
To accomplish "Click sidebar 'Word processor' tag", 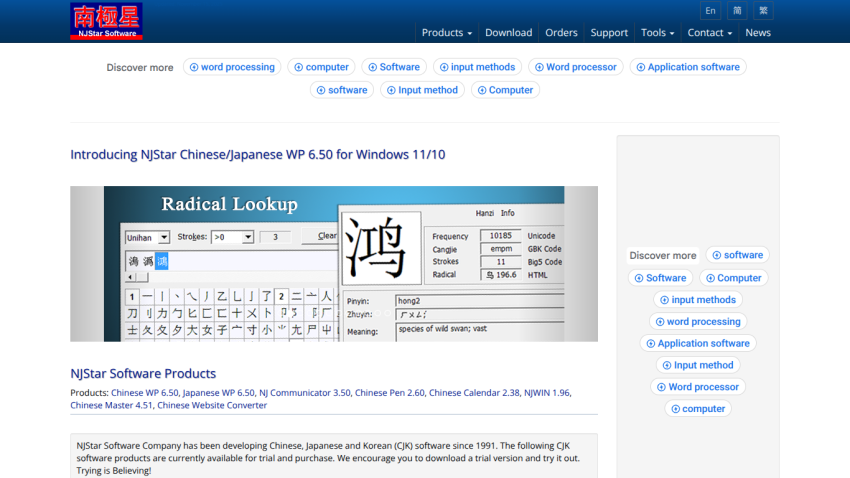I will tap(698, 387).
